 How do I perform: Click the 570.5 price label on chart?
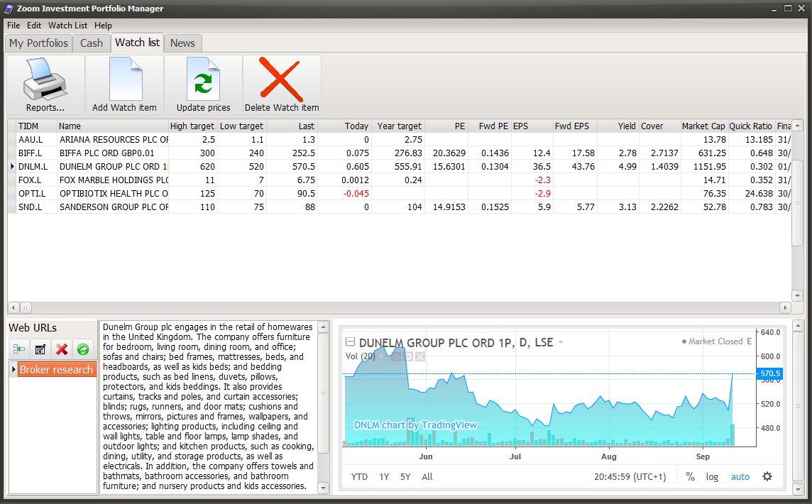[769, 373]
